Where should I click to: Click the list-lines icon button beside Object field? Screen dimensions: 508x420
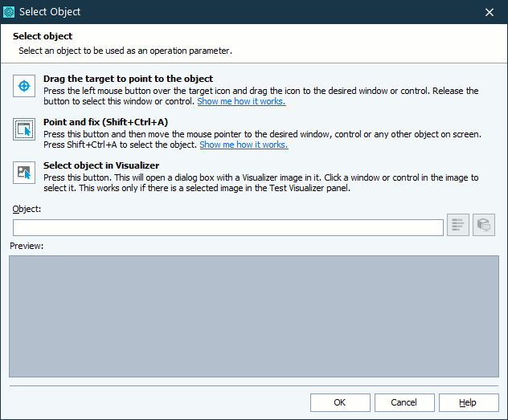458,226
